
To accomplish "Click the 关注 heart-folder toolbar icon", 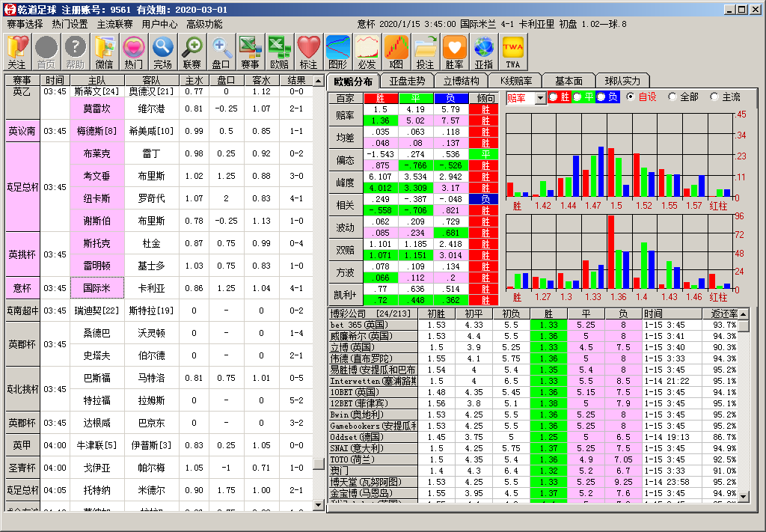I will [x=18, y=52].
